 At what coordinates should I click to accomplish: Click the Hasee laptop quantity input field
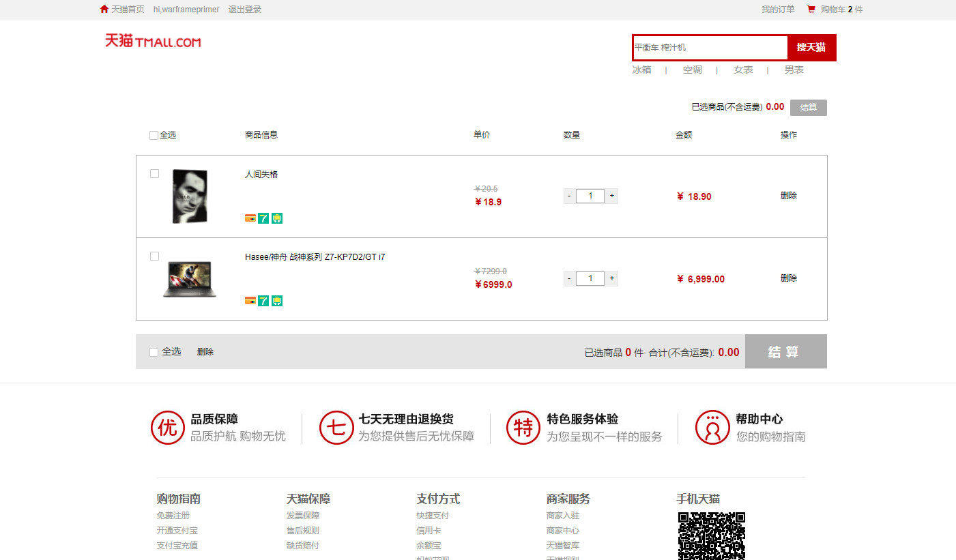click(x=590, y=278)
